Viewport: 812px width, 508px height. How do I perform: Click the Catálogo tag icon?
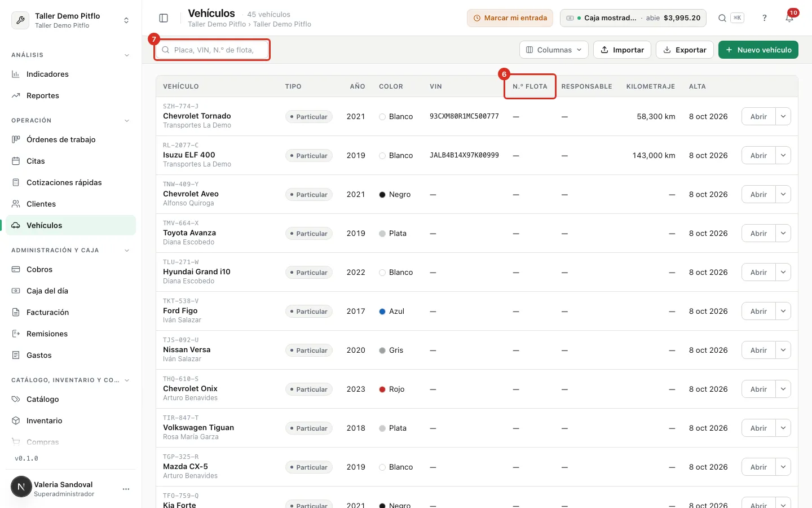point(16,399)
